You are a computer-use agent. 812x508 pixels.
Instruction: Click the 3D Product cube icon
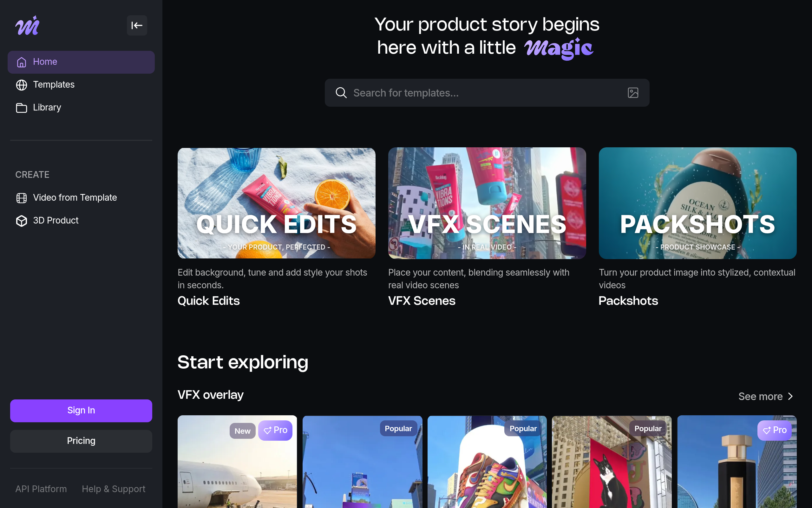(22, 221)
